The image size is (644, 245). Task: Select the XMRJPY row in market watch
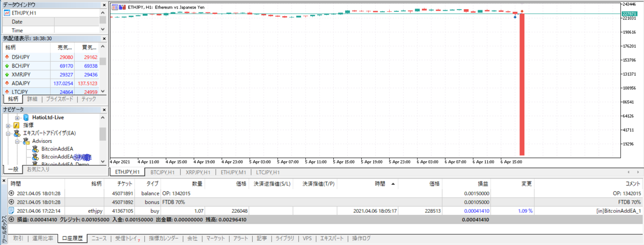50,74
